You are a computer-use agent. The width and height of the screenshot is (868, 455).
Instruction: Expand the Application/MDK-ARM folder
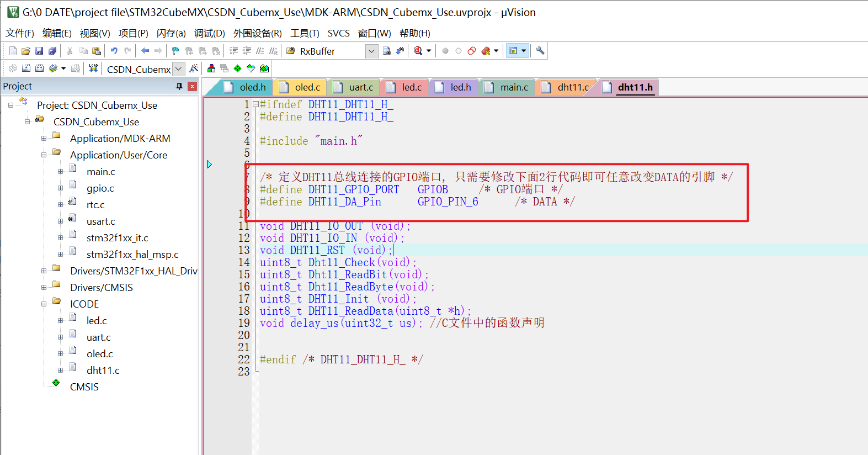(44, 139)
